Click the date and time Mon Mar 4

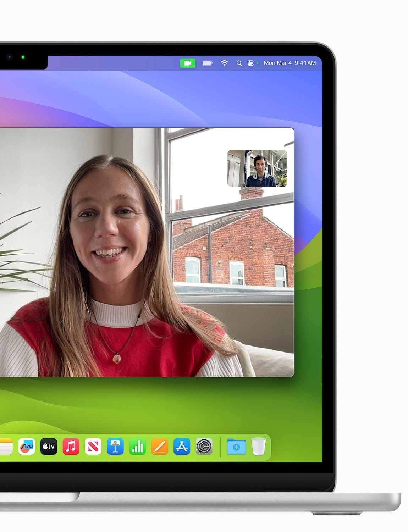[x=290, y=63]
